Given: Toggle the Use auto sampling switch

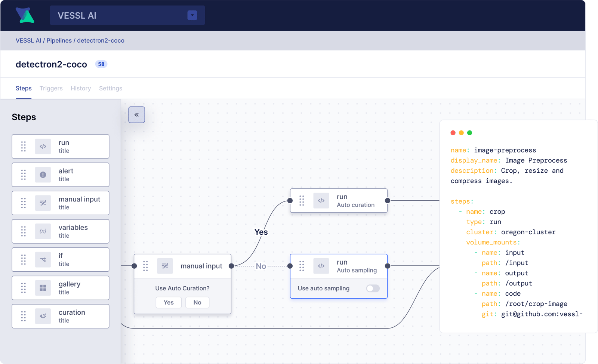Looking at the screenshot, I should 373,288.
